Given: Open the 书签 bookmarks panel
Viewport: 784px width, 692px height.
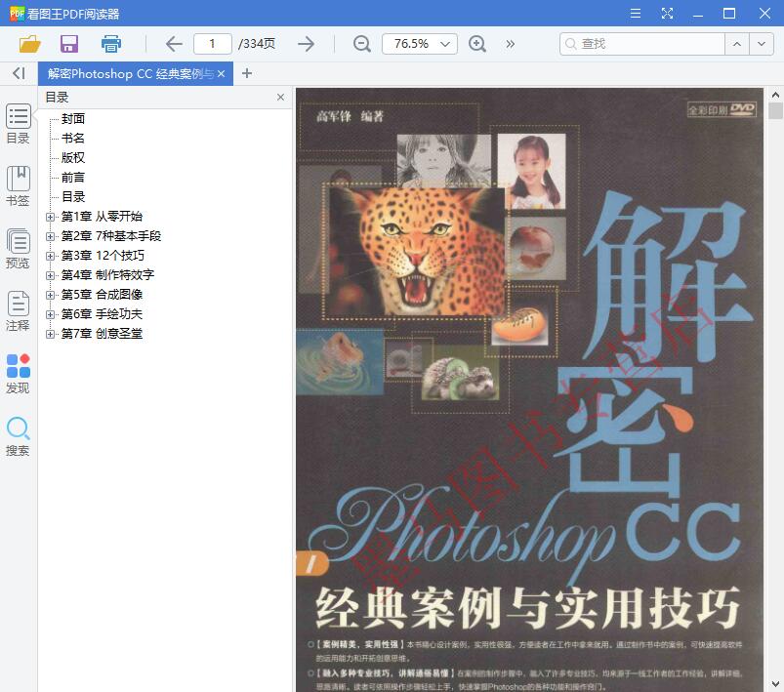Looking at the screenshot, I should (18, 186).
